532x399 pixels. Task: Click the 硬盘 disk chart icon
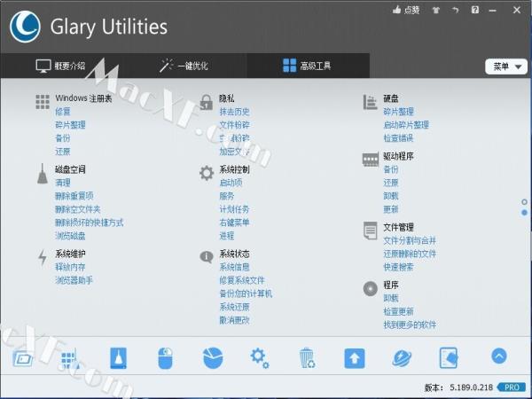[x=370, y=102]
